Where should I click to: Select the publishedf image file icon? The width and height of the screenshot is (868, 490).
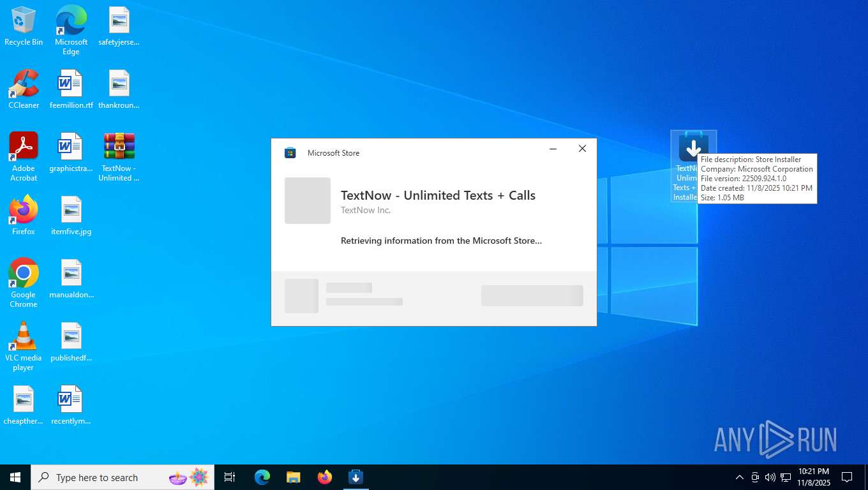71,342
